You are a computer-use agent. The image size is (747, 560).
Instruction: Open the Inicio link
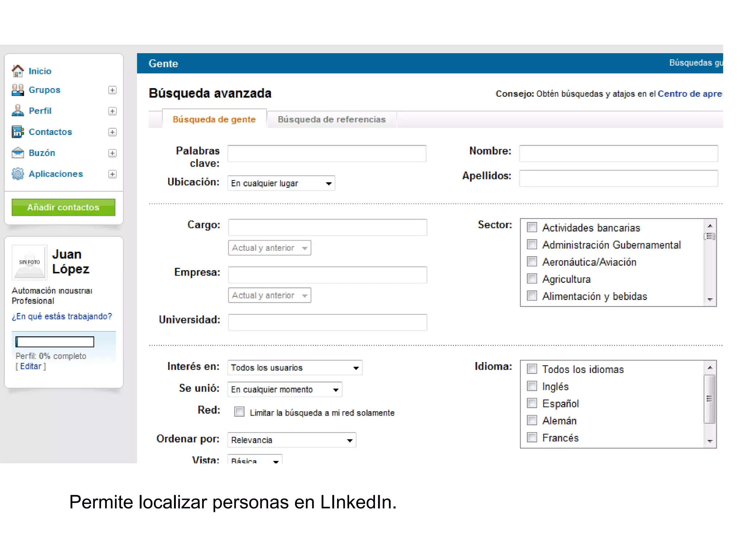[40, 71]
